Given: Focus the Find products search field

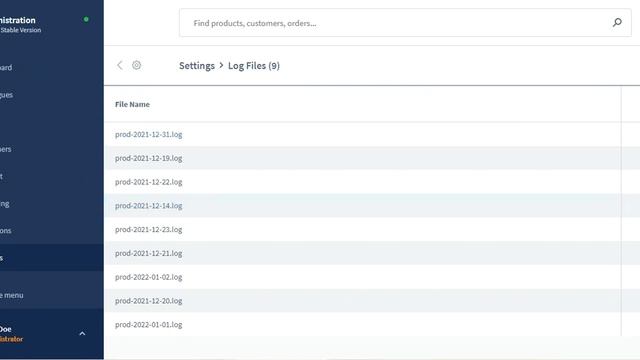Looking at the screenshot, I should (x=405, y=23).
